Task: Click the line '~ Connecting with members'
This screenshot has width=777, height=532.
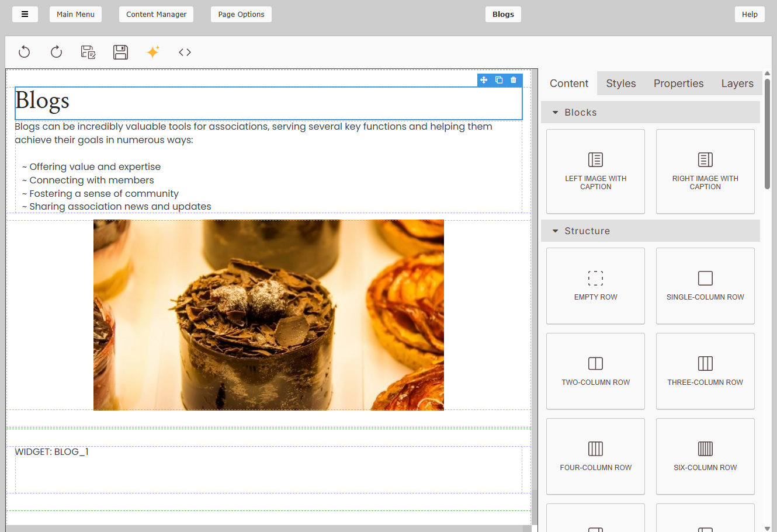Action: coord(88,180)
